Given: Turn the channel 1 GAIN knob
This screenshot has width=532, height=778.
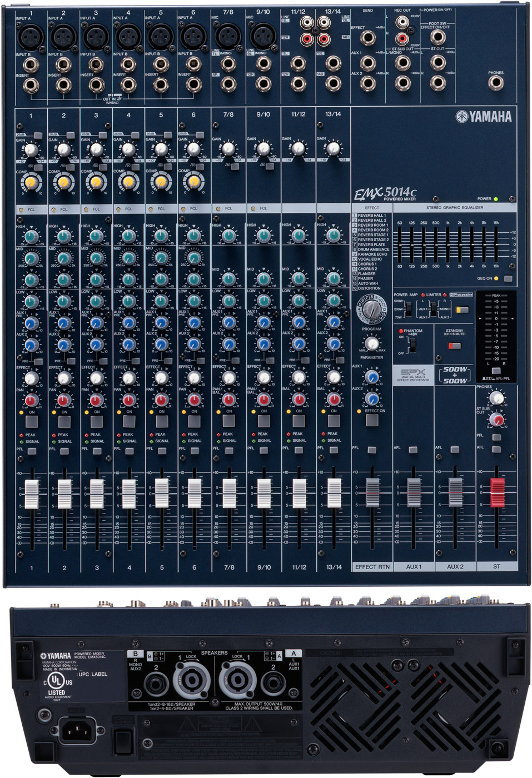Looking at the screenshot, I should point(31,149).
